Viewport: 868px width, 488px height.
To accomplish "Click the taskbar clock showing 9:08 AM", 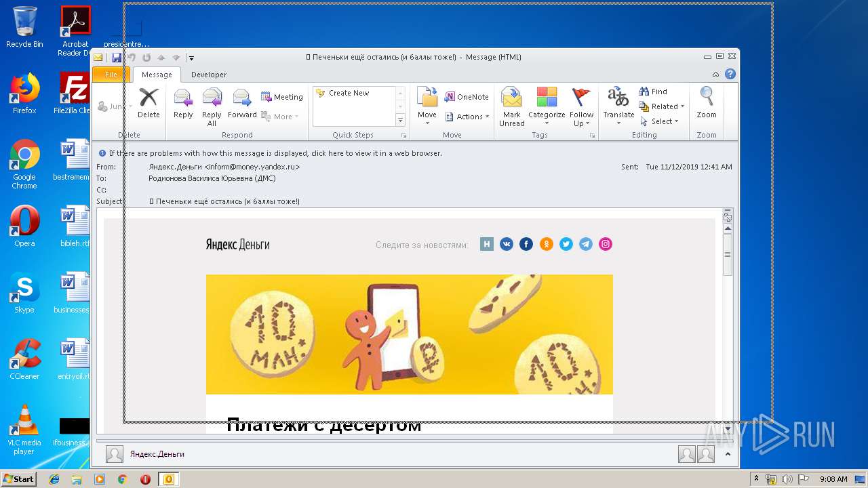I will coord(833,479).
